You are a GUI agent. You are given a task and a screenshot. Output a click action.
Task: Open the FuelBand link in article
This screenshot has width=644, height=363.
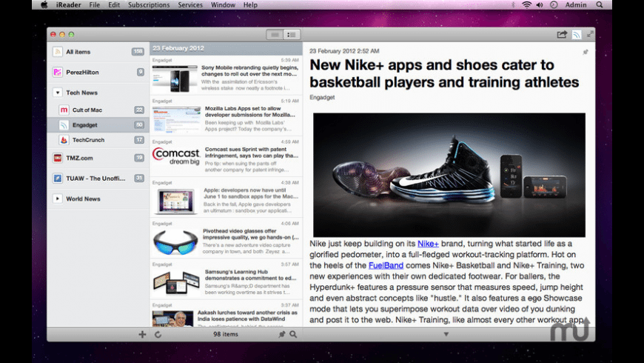384,265
